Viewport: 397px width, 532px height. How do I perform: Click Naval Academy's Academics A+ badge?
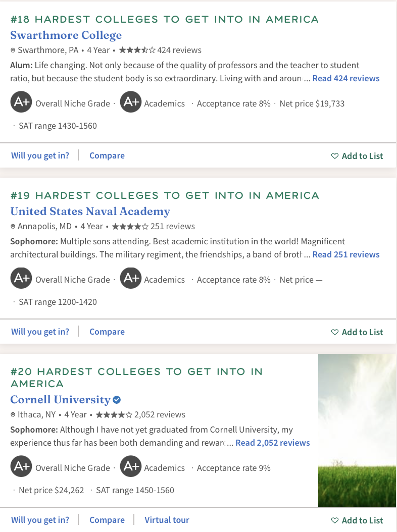pos(131,278)
